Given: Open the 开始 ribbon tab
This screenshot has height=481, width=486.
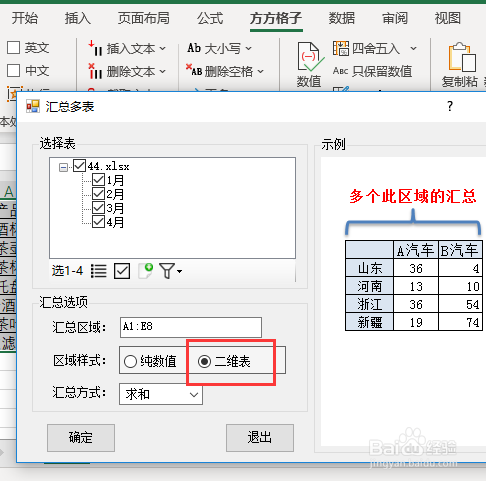Looking at the screenshot, I should coord(24,18).
